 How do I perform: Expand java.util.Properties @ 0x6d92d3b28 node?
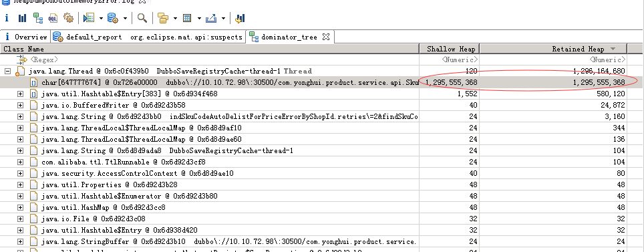pyautogui.click(x=20, y=184)
